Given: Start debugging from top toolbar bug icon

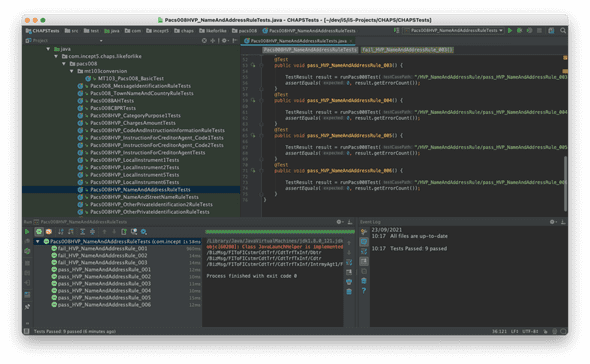Looking at the screenshot, I should (x=520, y=30).
